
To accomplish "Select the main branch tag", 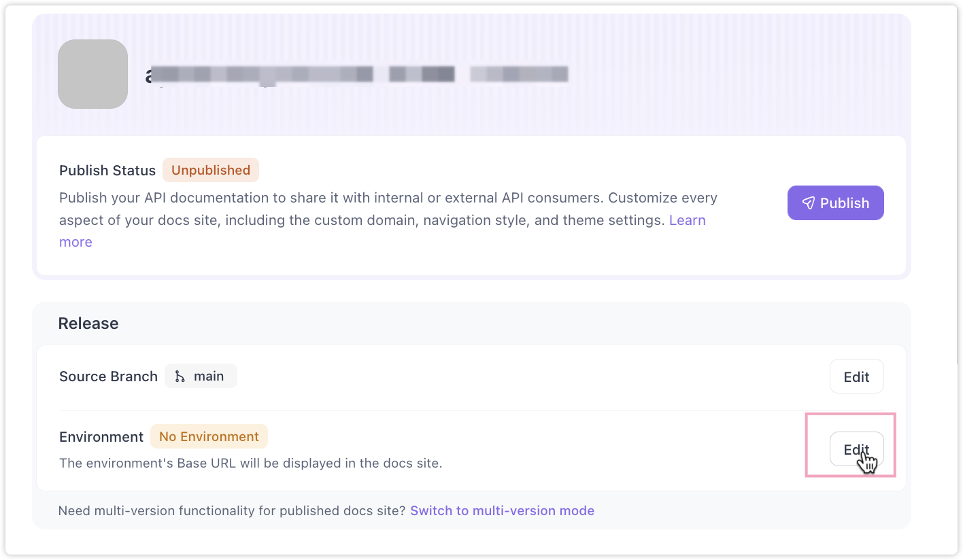I will pos(201,377).
